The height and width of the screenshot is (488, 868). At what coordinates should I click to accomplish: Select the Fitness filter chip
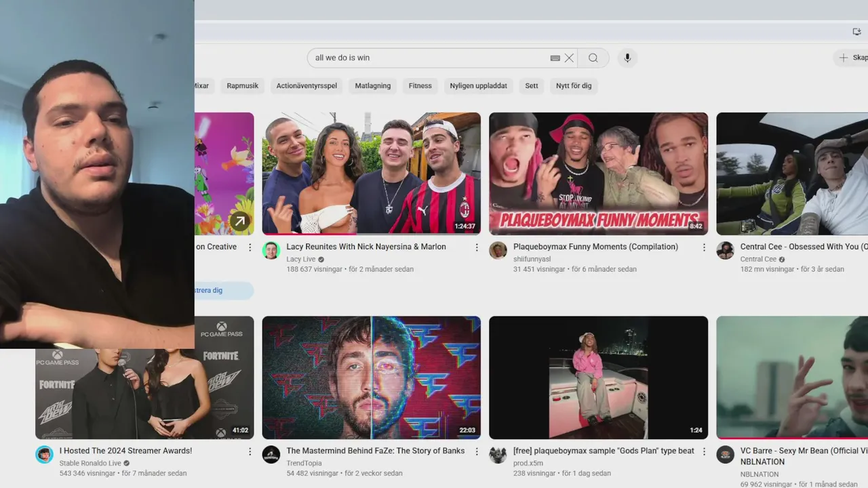coord(420,86)
